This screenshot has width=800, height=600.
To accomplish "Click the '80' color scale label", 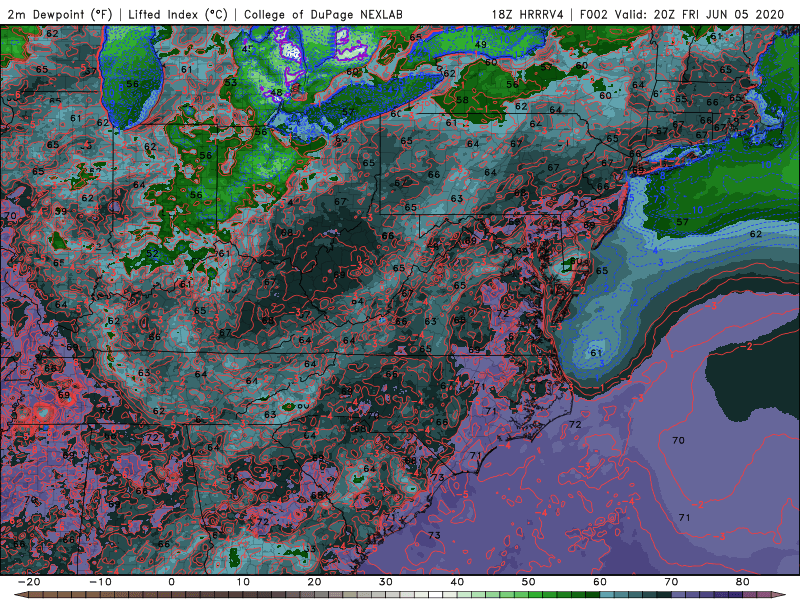I will [743, 582].
